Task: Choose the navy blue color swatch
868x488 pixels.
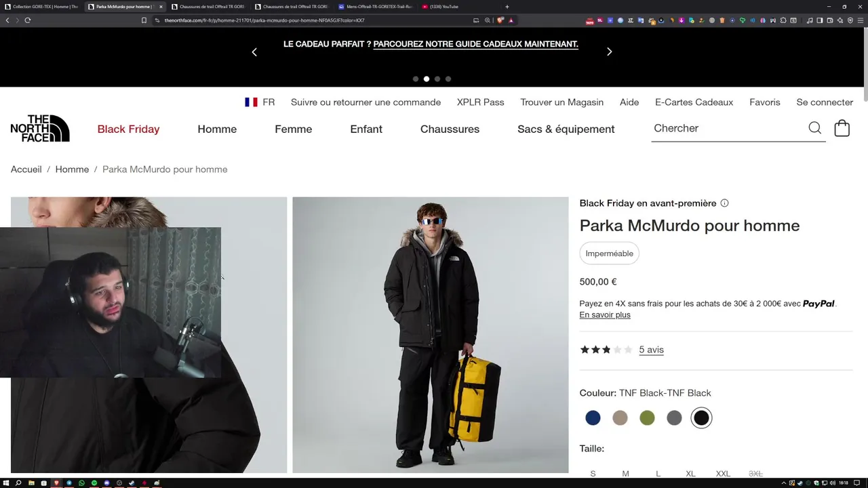Action: [x=593, y=418]
